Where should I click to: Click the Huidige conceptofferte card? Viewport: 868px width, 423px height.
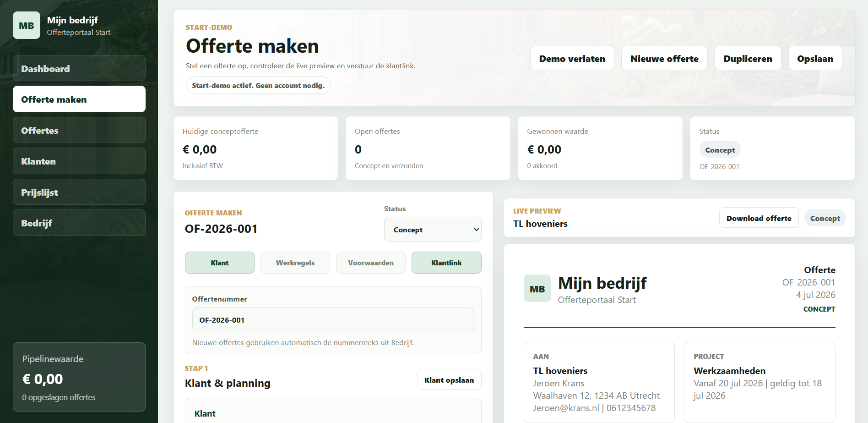click(255, 148)
